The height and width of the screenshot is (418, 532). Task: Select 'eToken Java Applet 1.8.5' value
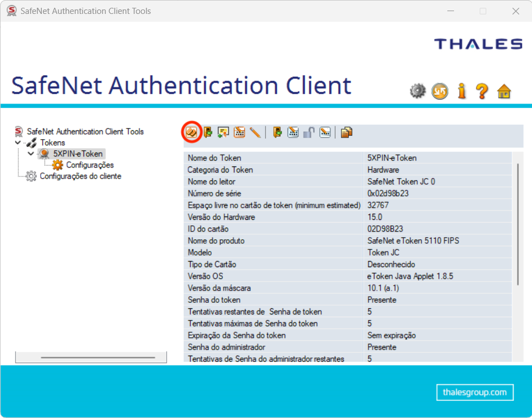pos(410,277)
